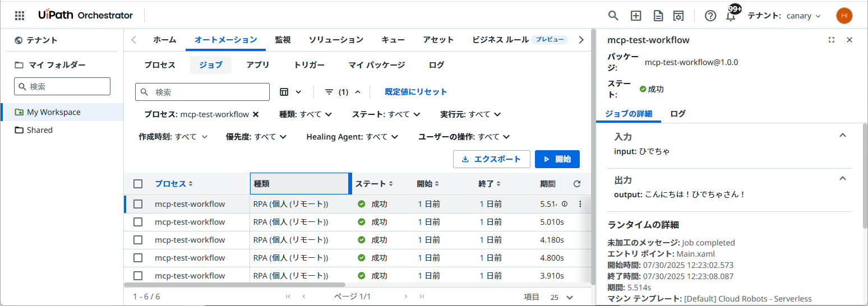Click 既定値にリセット link
The height and width of the screenshot is (306, 868).
pyautogui.click(x=416, y=92)
